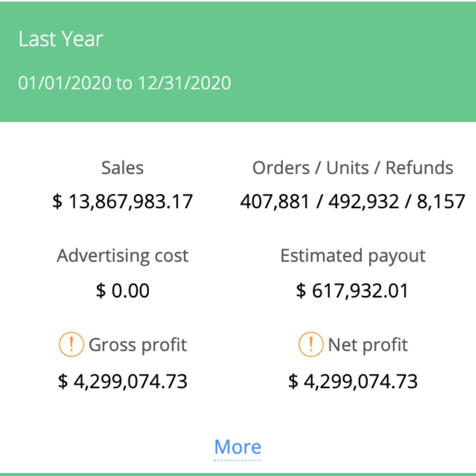Open the More details link

pos(238,447)
